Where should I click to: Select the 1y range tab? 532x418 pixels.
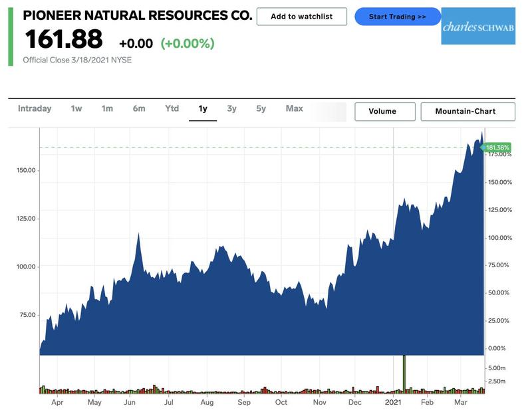tap(203, 108)
